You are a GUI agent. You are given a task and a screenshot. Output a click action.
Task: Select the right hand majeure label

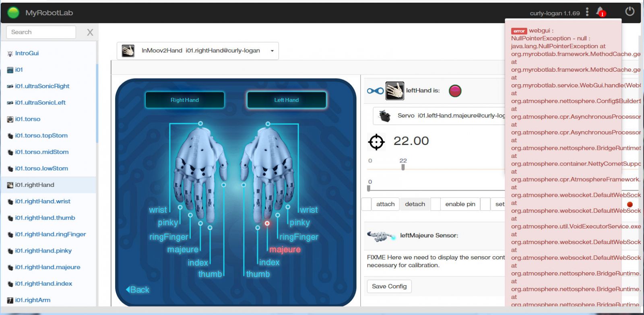click(183, 250)
